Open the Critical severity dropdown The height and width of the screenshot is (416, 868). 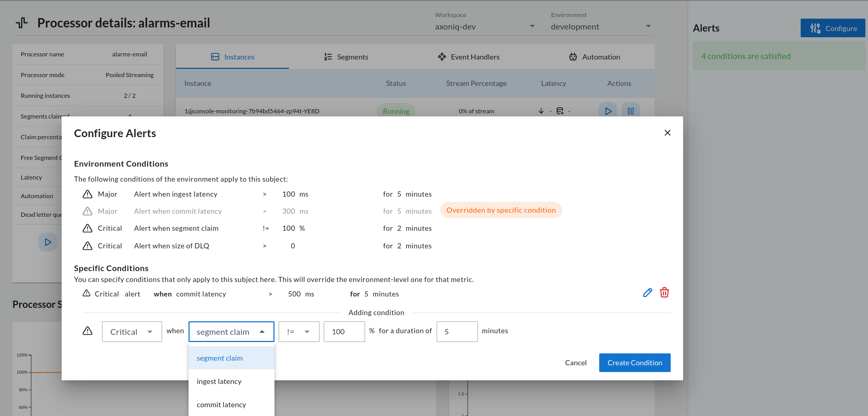tap(132, 332)
